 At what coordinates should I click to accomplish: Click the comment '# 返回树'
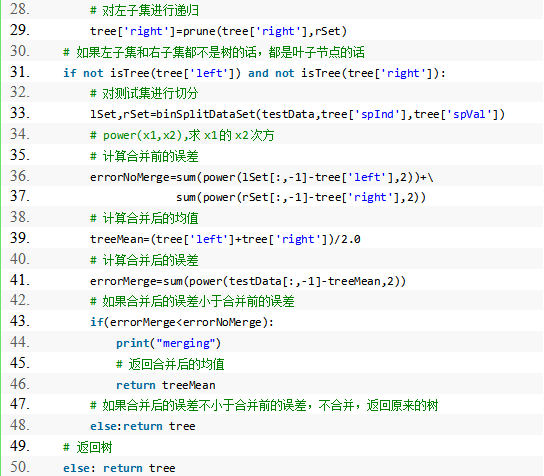[x=88, y=447]
